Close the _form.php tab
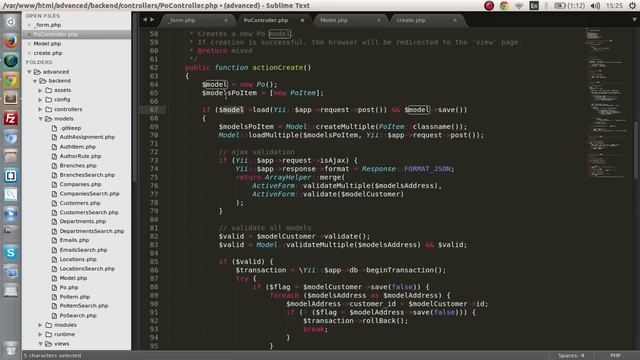 click(x=226, y=20)
